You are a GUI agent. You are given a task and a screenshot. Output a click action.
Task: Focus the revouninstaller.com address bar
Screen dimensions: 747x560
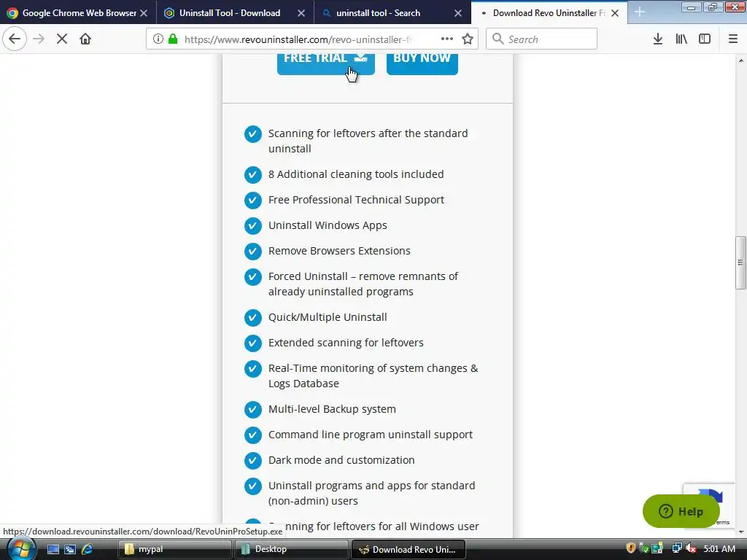(x=298, y=39)
